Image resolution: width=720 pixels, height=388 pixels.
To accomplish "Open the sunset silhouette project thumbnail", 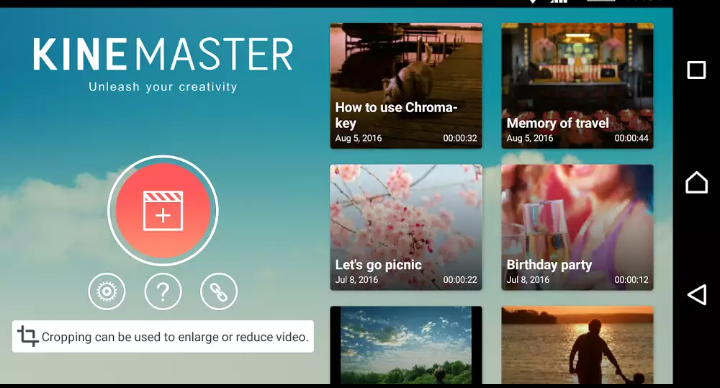I will [577, 345].
